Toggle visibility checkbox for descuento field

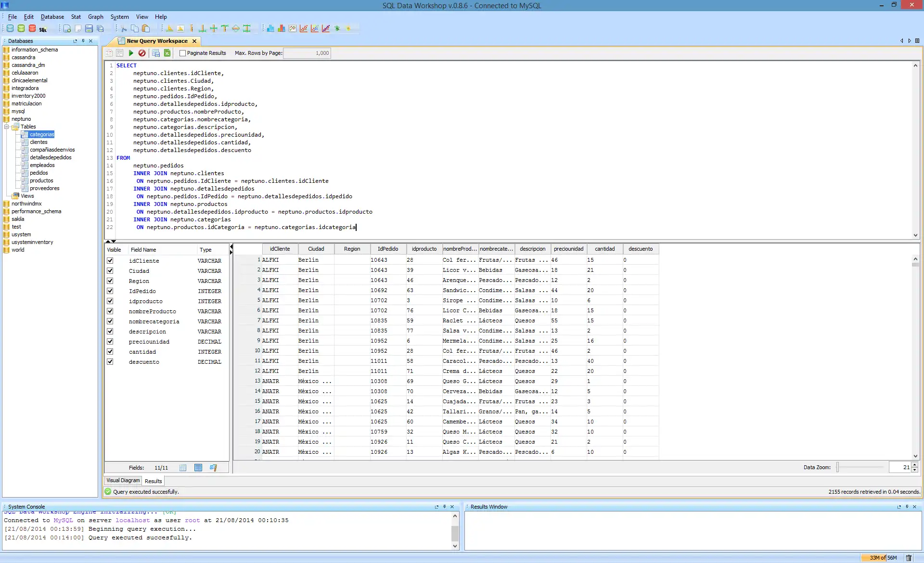pos(110,362)
